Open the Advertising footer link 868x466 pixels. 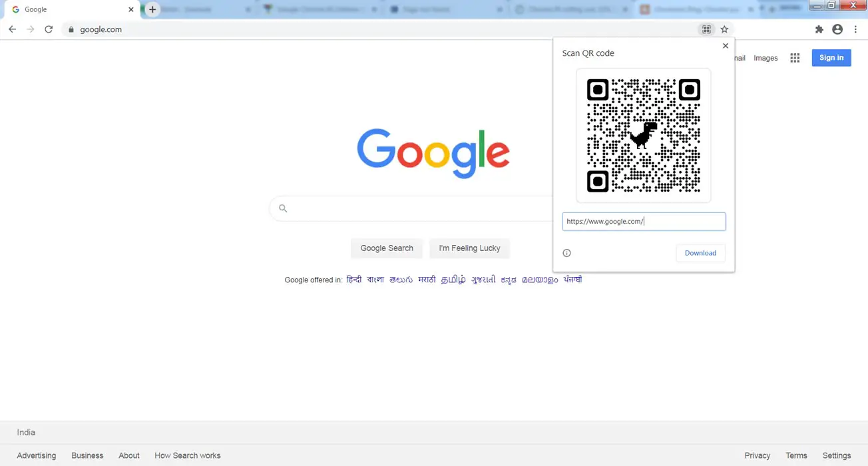pos(37,456)
